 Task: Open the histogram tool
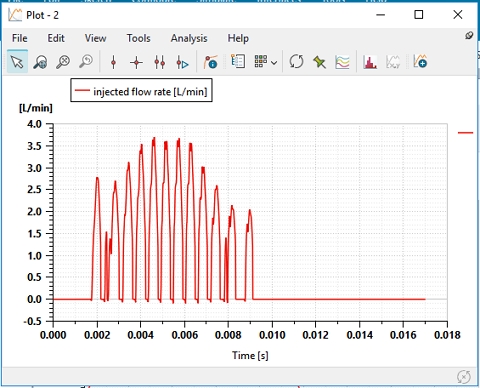370,62
